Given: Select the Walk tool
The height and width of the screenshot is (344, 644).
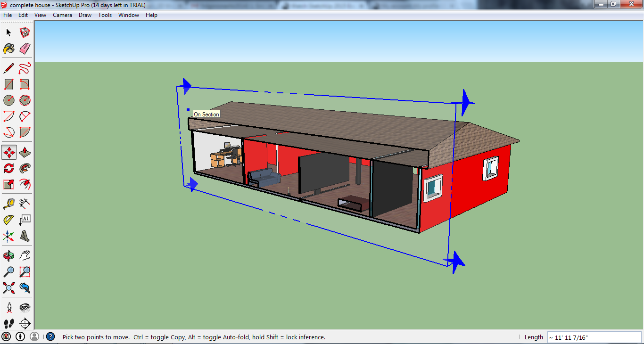Looking at the screenshot, I should pos(8,323).
